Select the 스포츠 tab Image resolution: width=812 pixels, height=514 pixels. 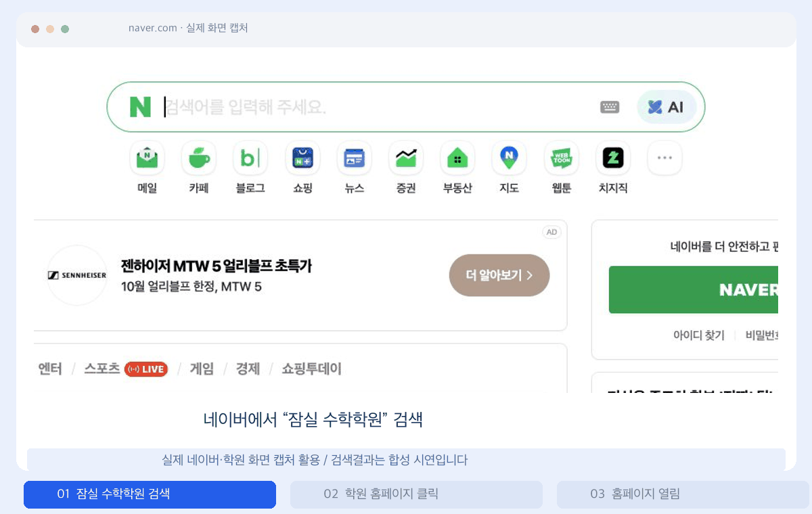tap(102, 369)
